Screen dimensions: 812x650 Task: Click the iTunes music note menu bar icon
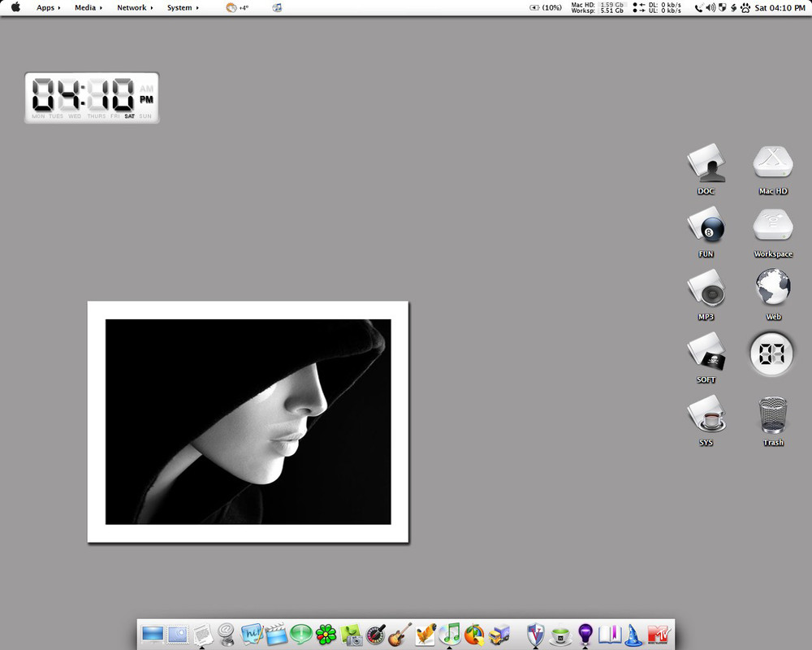pyautogui.click(x=277, y=8)
